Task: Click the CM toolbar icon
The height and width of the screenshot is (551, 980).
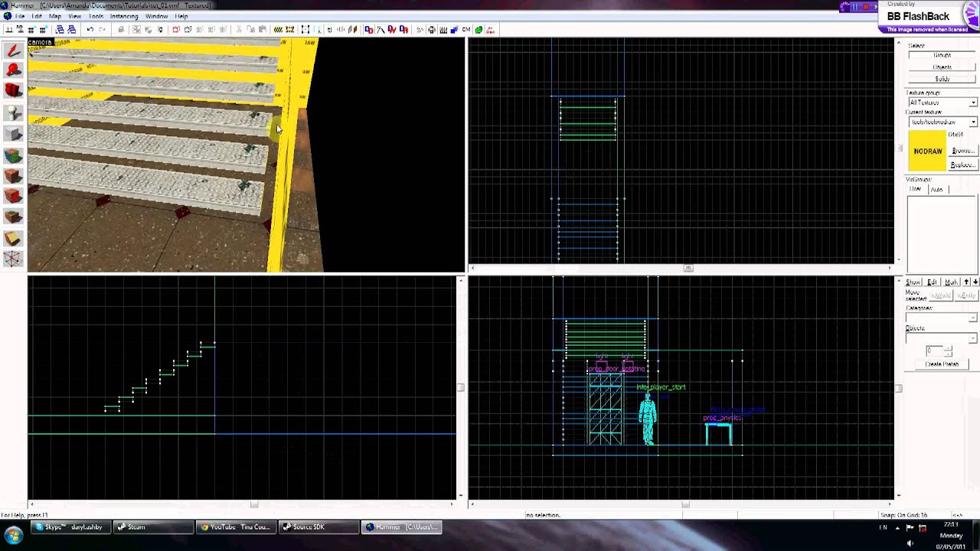Action: click(465, 30)
